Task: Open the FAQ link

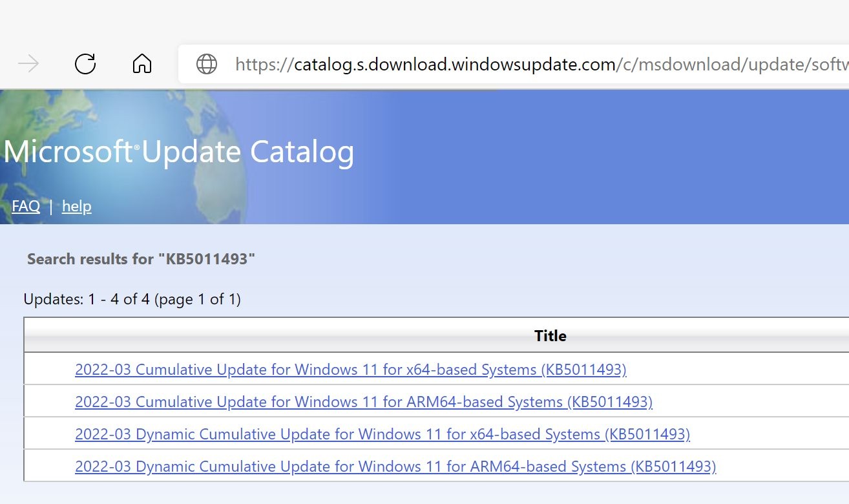Action: [x=26, y=206]
